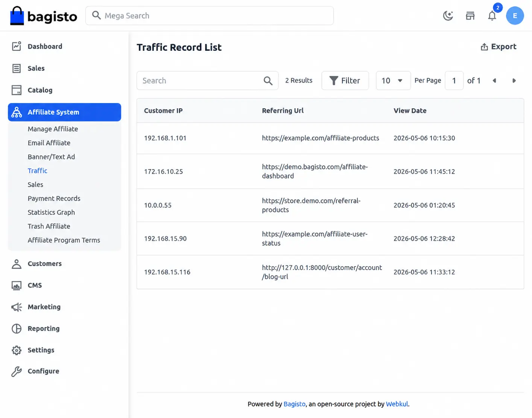Click the Affiliate System icon
Viewport: 532px width, 418px height.
(x=17, y=112)
